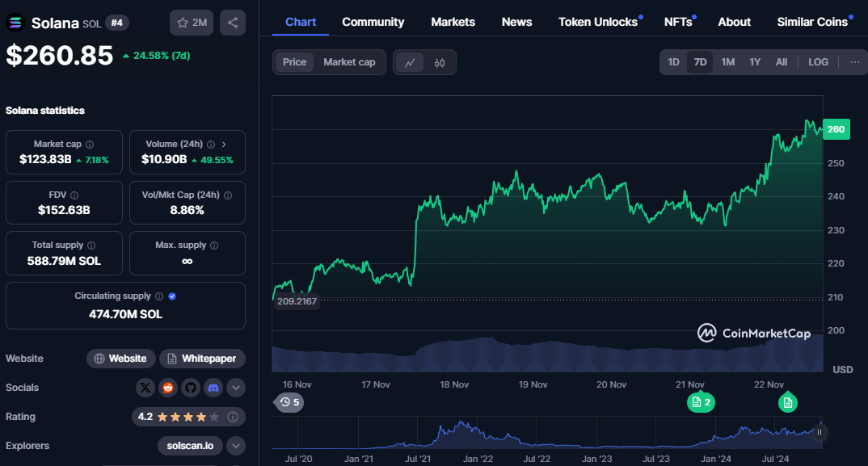The width and height of the screenshot is (868, 466).
Task: Open the Similar Coins tab
Action: pos(812,22)
